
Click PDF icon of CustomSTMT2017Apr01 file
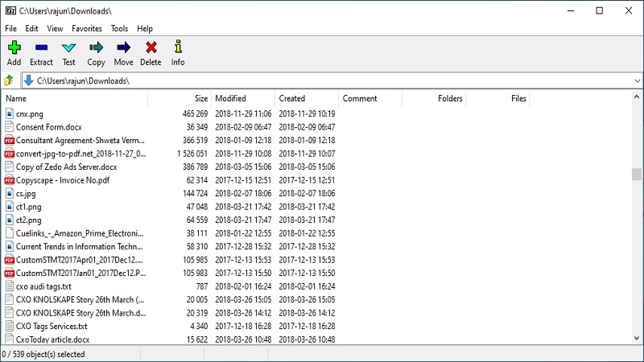tap(10, 260)
